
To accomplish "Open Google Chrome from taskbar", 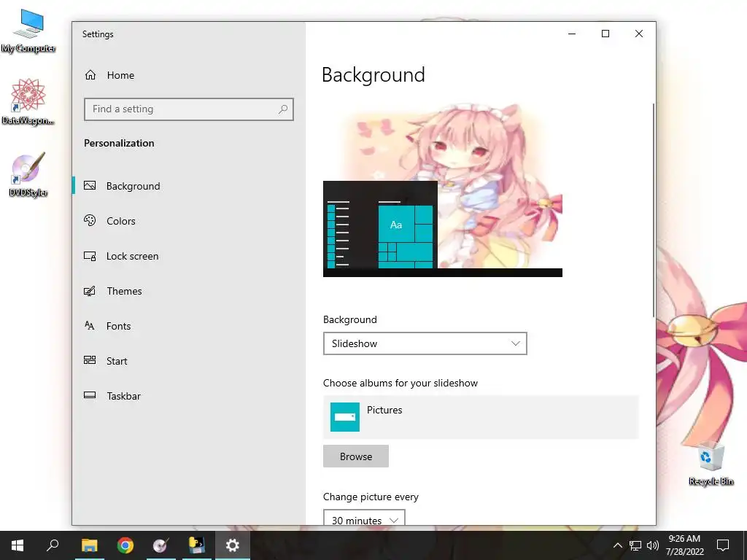I will click(125, 545).
